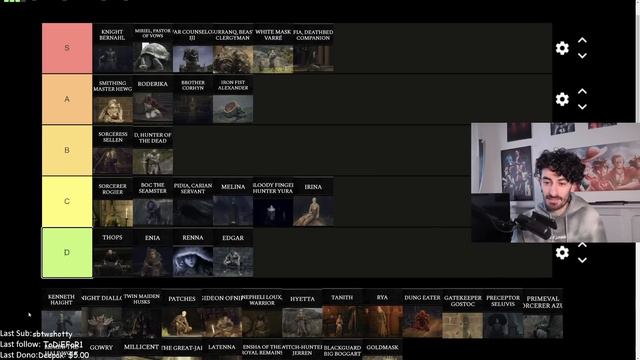The image size is (640, 360).
Task: Pick Ensha of the Royal Remains card
Action: 262,349
